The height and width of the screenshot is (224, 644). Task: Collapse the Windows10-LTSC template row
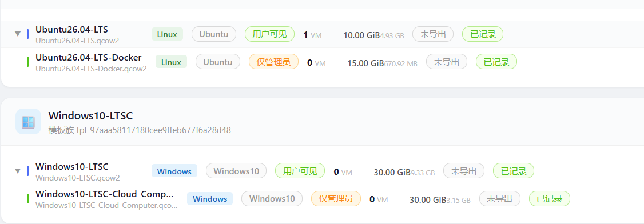[17, 171]
